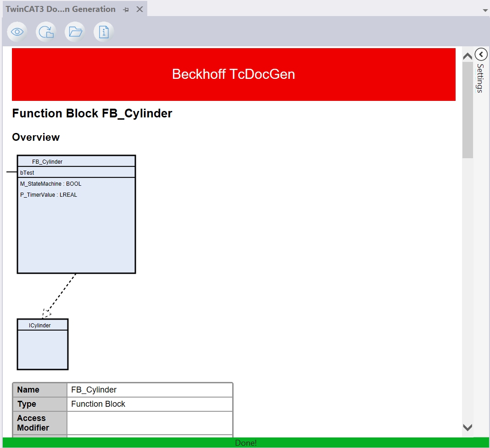Viewport: 490px width, 448px height.
Task: Click the Name table header cell
Action: pos(40,390)
